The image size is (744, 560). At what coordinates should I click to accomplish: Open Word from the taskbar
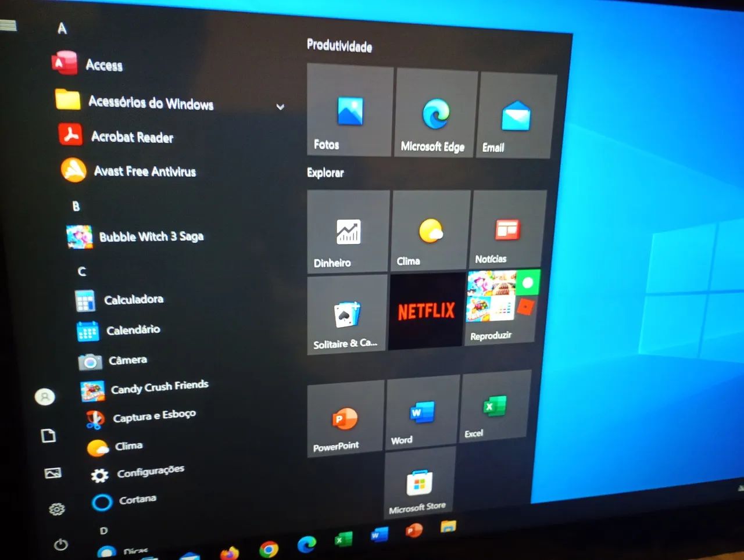(x=379, y=534)
